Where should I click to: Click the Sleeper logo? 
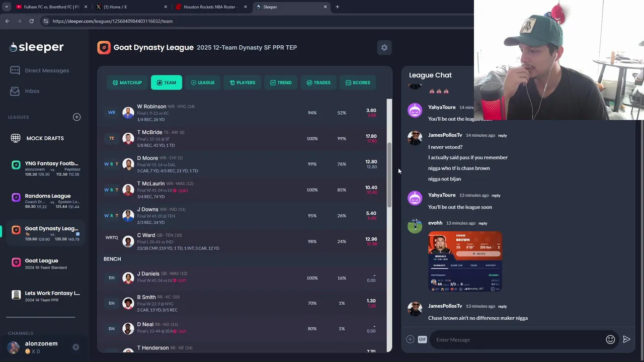37,47
